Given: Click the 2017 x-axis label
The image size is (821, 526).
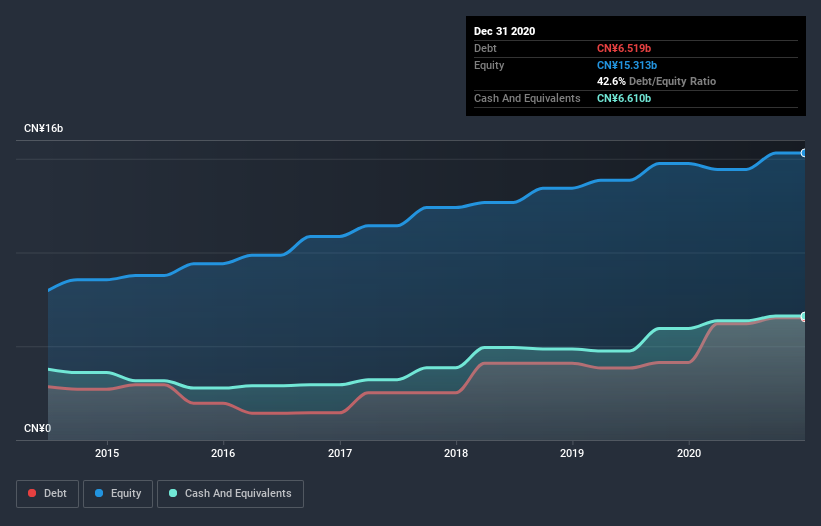Looking at the screenshot, I should coord(340,453).
